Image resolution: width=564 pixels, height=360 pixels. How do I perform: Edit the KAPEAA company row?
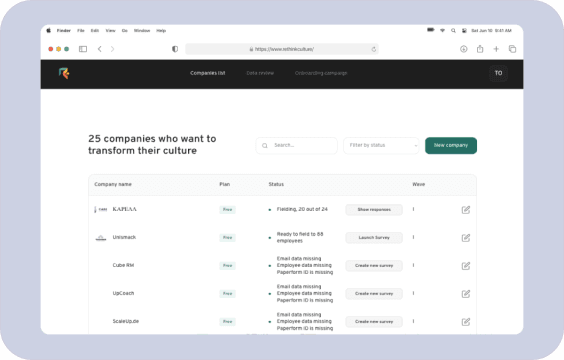click(466, 210)
